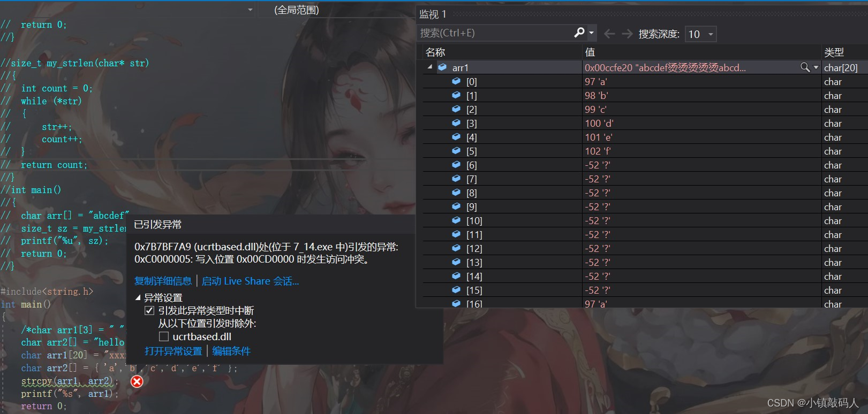This screenshot has width=868, height=414.
Task: Click the previous search result arrow
Action: 609,34
